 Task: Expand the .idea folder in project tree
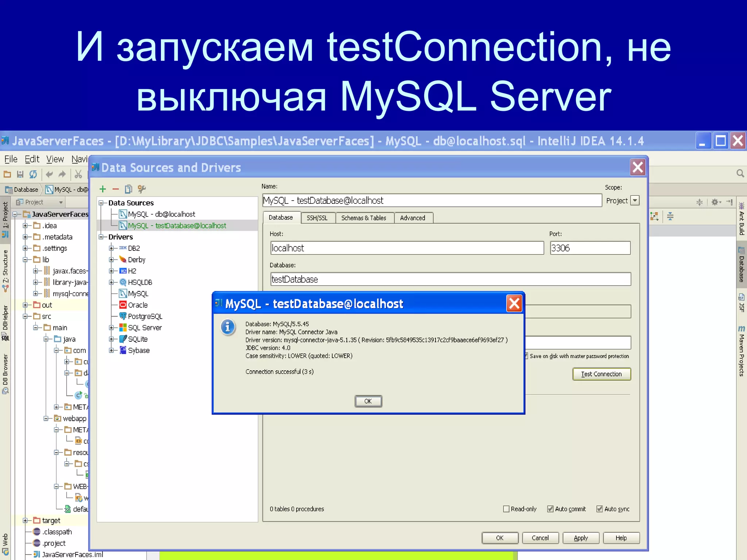(x=25, y=226)
